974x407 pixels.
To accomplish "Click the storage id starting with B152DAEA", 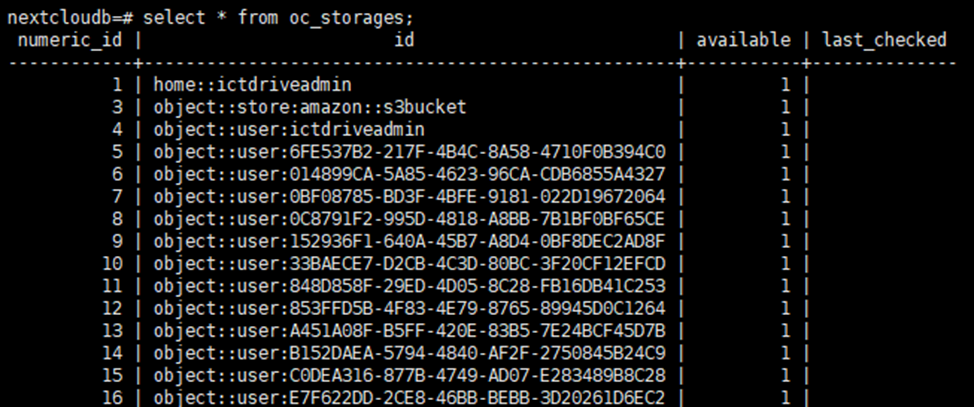I will [x=416, y=351].
